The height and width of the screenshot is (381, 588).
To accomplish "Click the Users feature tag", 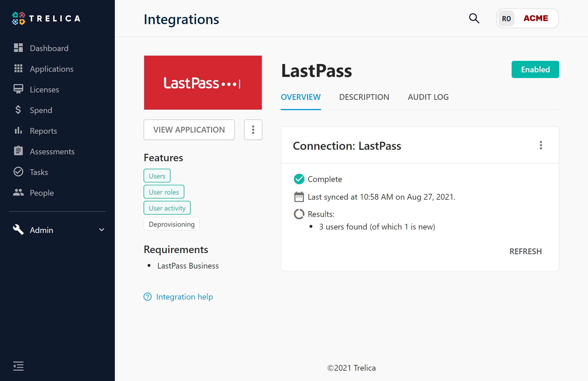I will pos(157,176).
